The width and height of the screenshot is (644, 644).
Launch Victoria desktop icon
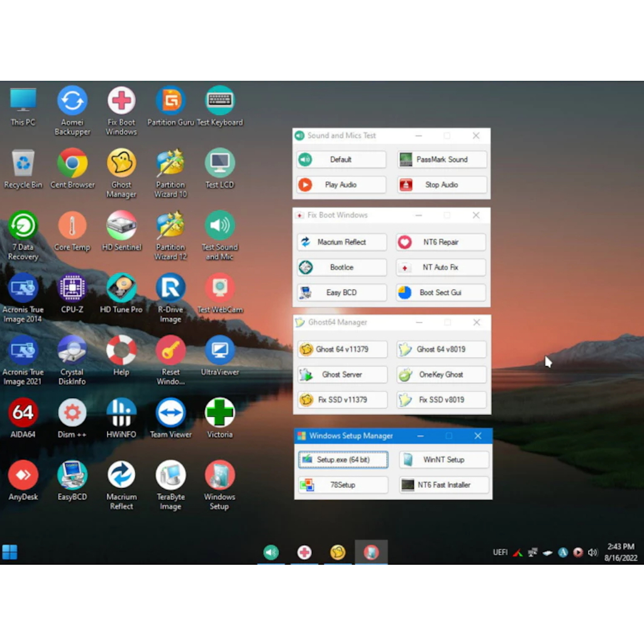click(x=219, y=418)
